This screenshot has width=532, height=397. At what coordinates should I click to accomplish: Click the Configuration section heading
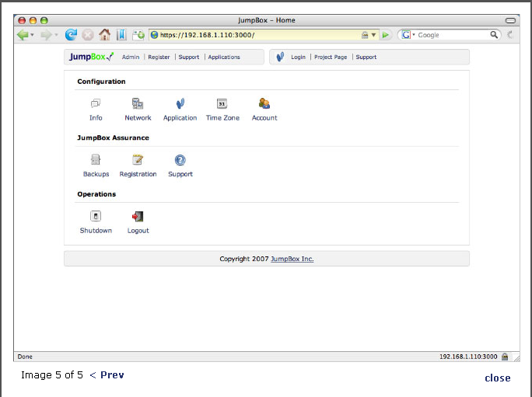click(101, 82)
